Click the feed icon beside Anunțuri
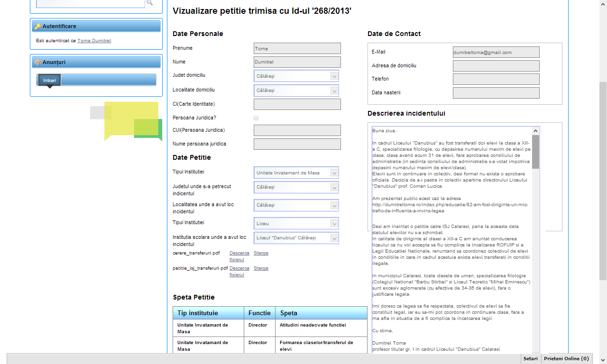This screenshot has height=364, width=607. 38,62
